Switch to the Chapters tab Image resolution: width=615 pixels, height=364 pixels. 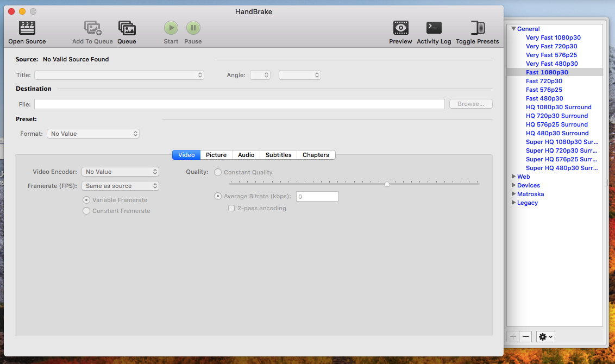pos(316,155)
